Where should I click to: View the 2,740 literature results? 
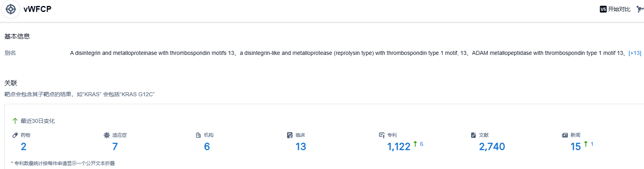[492, 147]
